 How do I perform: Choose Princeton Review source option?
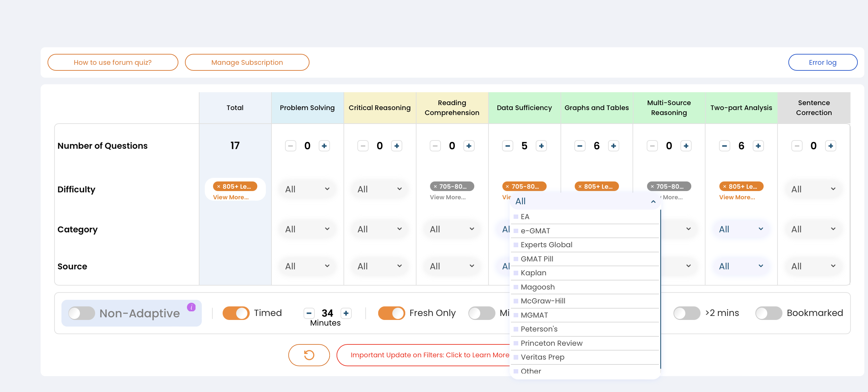pyautogui.click(x=551, y=343)
